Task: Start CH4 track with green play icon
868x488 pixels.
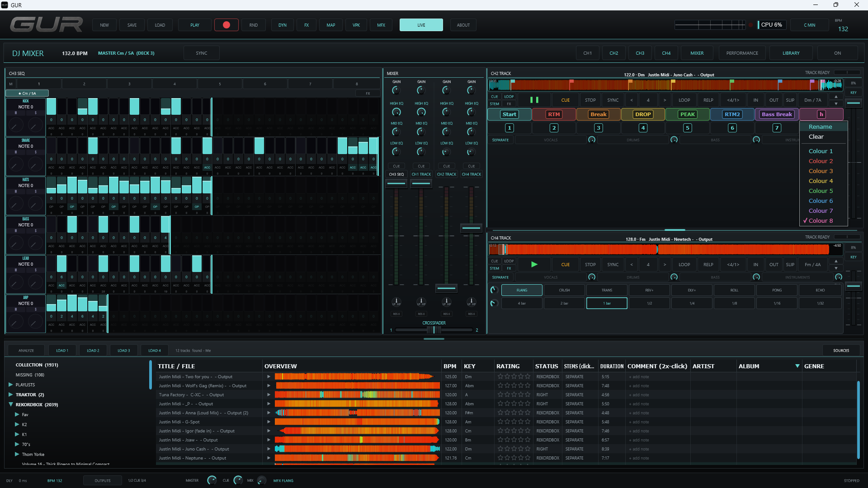Action: tap(534, 264)
